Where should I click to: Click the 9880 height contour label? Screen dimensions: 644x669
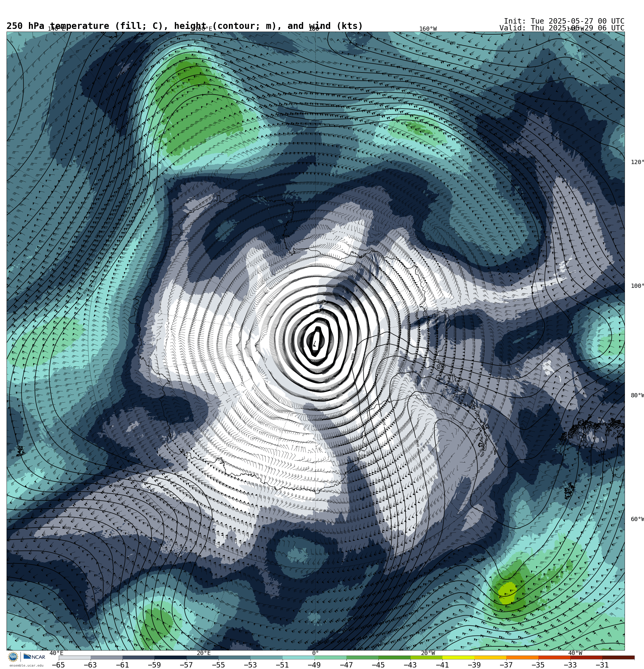[x=117, y=486]
